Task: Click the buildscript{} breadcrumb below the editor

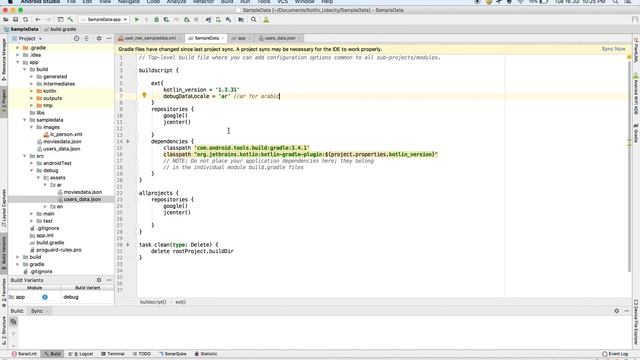Action: point(153,302)
